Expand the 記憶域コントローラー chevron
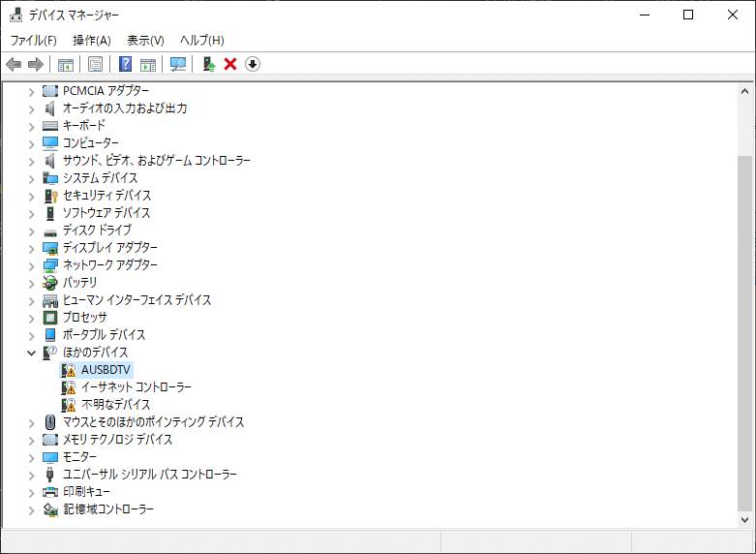The image size is (756, 554). pos(31,509)
